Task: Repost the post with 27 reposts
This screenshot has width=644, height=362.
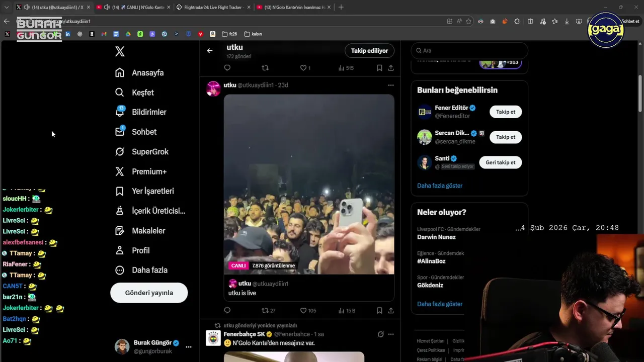Action: 268,311
